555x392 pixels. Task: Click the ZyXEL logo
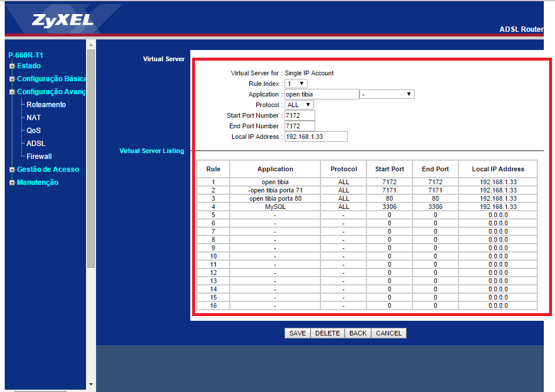[62, 21]
